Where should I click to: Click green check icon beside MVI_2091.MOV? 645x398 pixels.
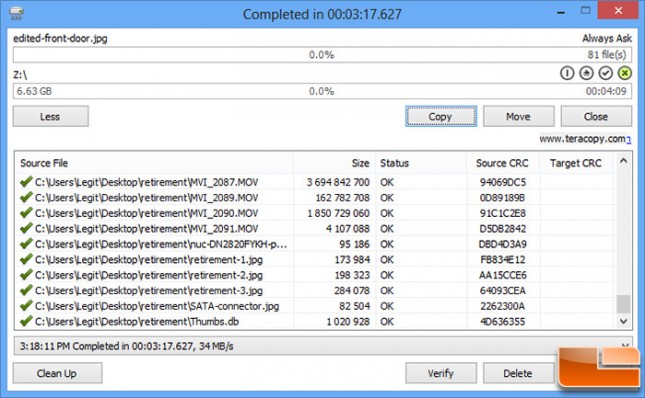pos(26,228)
